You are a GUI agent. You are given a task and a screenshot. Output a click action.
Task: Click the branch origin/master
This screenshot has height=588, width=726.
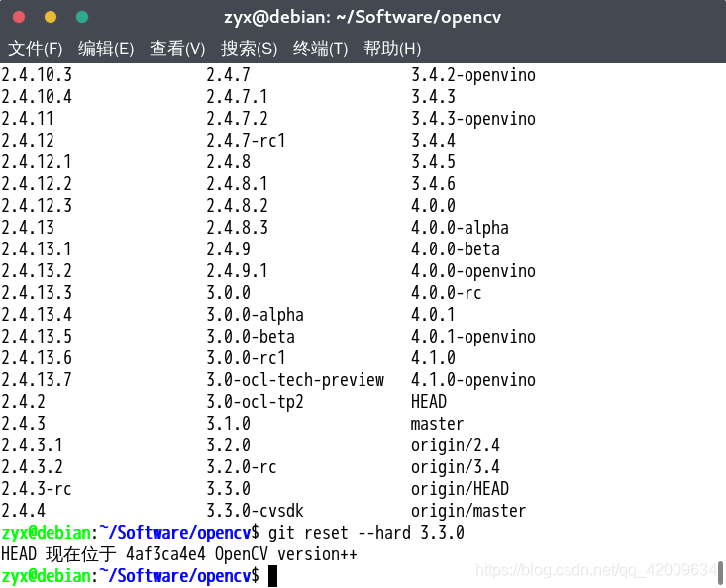[x=468, y=510]
